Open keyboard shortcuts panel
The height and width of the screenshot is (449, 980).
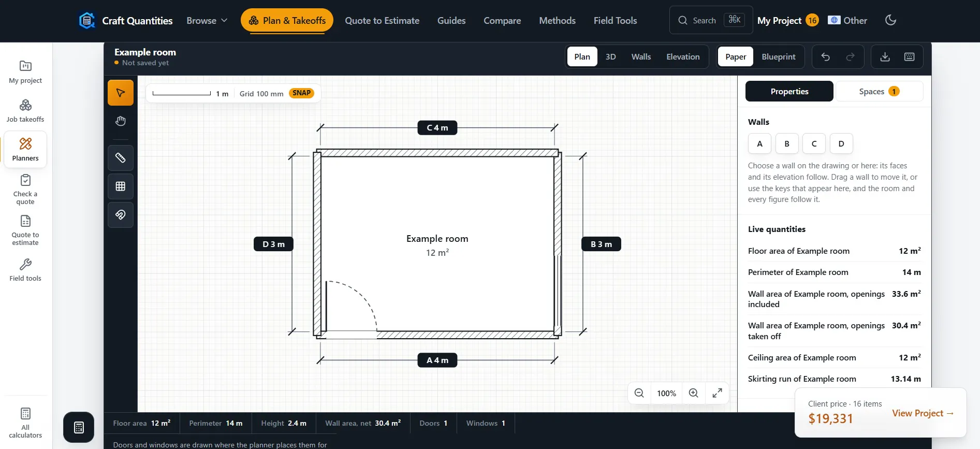910,57
